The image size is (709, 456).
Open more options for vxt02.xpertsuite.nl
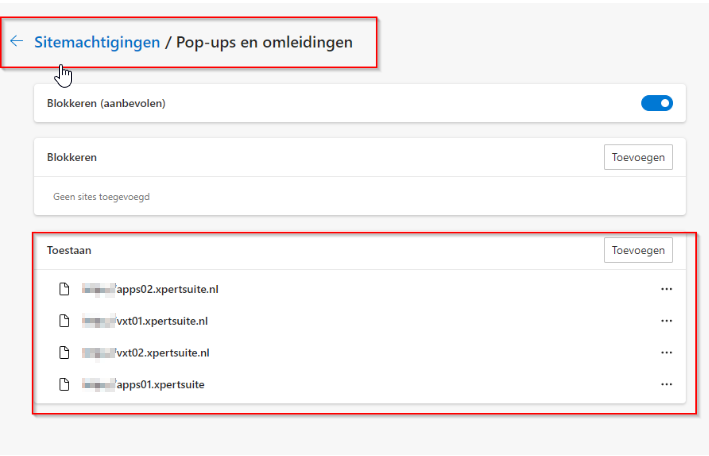click(x=666, y=353)
